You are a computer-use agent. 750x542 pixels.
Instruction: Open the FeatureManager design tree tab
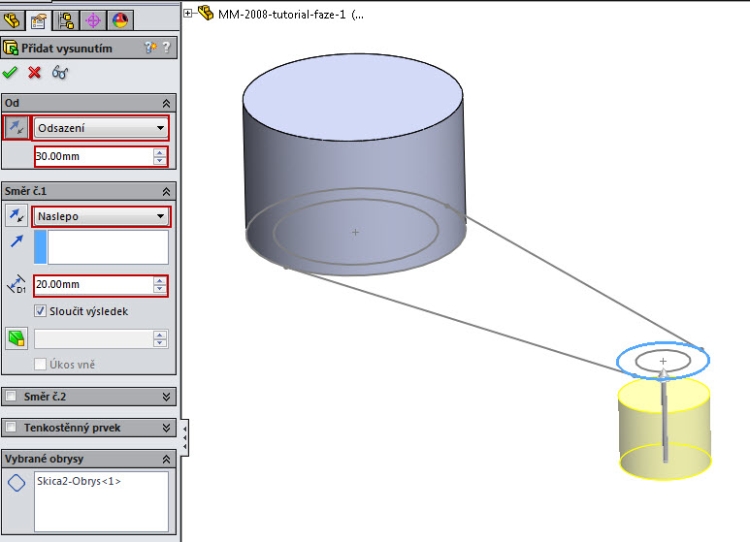(x=12, y=20)
